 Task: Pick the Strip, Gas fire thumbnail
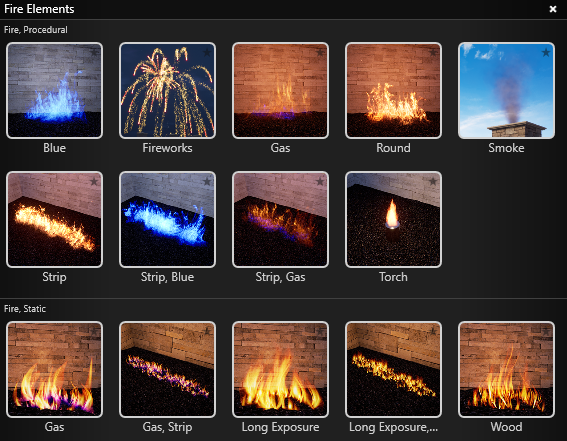pyautogui.click(x=280, y=219)
